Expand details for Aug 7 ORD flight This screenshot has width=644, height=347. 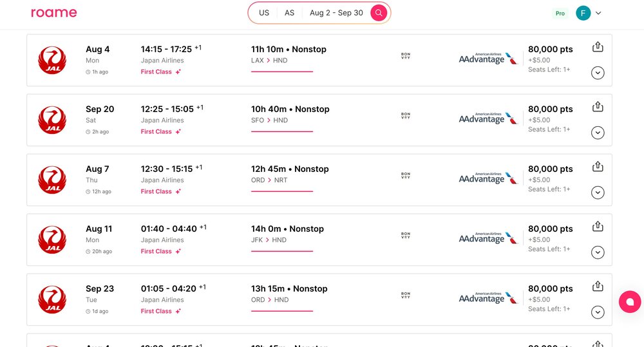tap(598, 192)
